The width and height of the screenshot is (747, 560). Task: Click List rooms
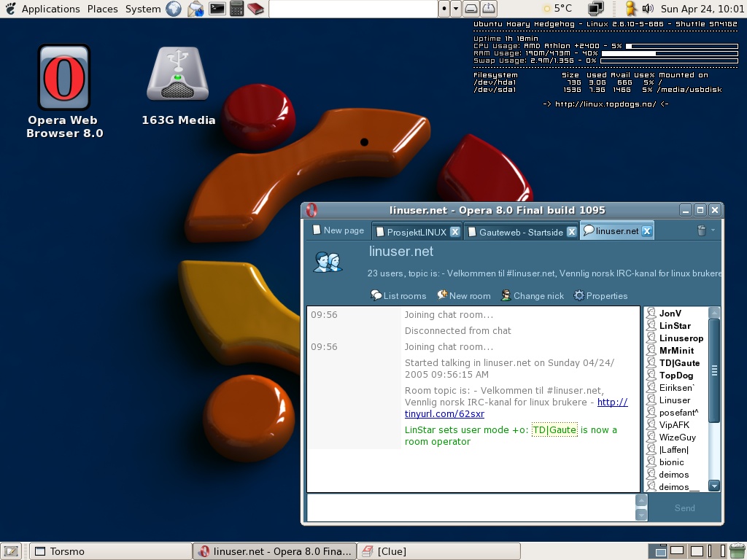pos(399,296)
